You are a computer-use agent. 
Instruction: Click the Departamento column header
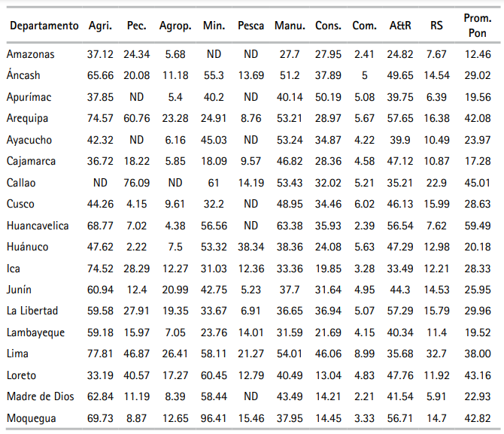coord(44,26)
